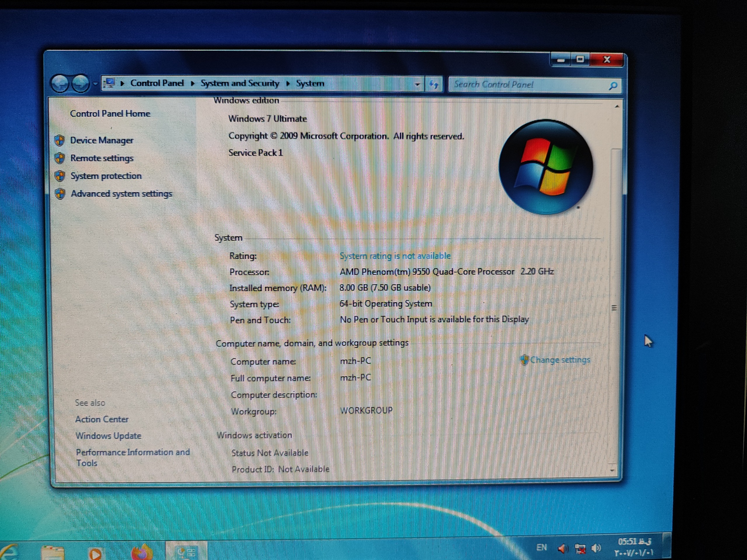Click 'mzh-PC' next to Full computer name

[x=355, y=377]
